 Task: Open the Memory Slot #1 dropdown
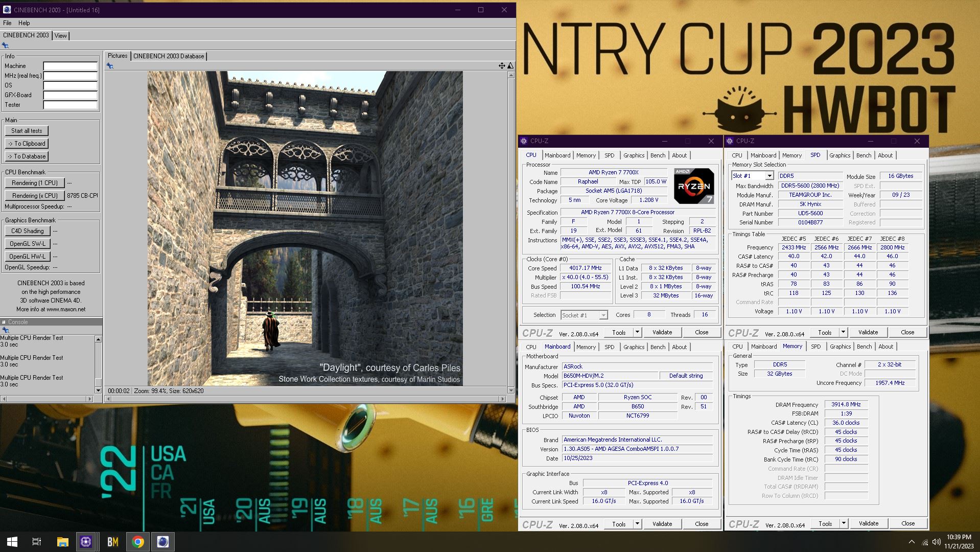point(769,176)
